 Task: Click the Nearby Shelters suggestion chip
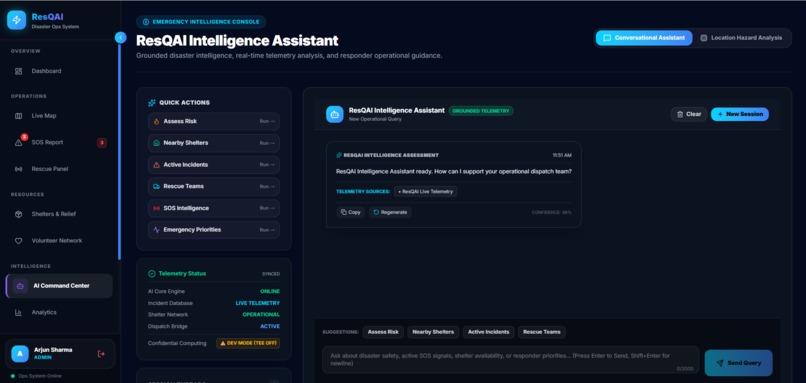pos(433,332)
